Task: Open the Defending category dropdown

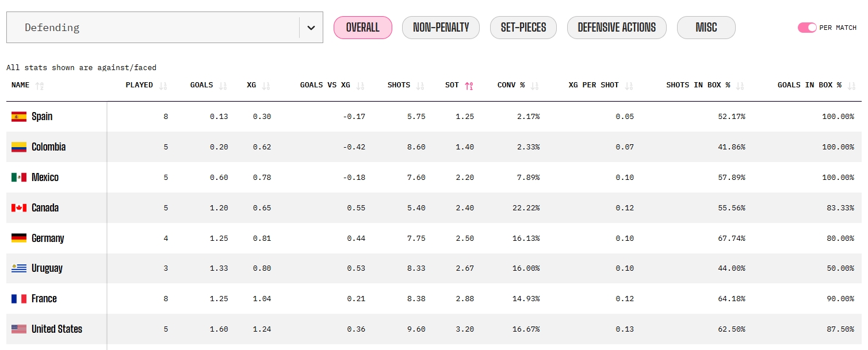Action: pyautogui.click(x=165, y=27)
